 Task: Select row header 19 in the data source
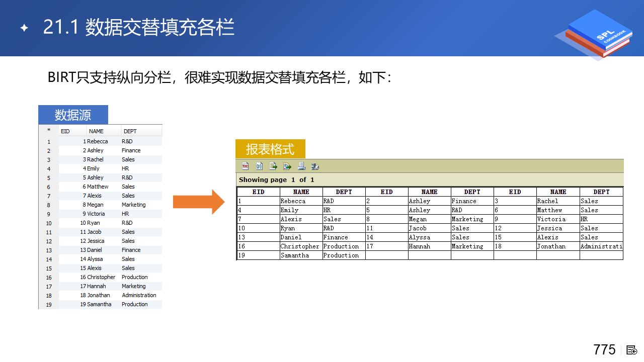tap(49, 305)
